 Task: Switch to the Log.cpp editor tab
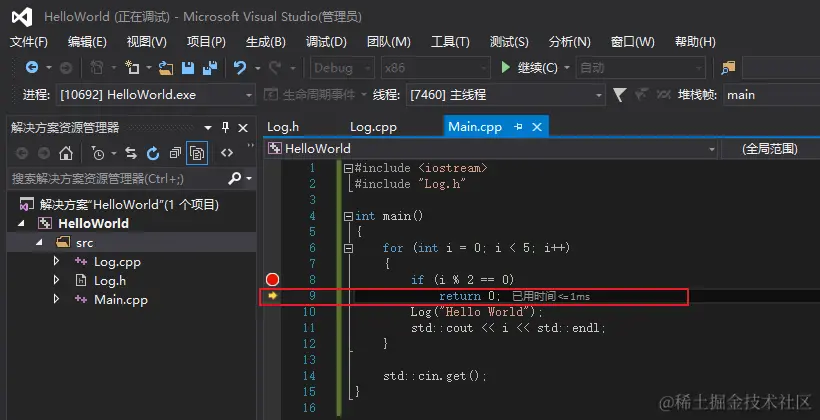point(373,127)
